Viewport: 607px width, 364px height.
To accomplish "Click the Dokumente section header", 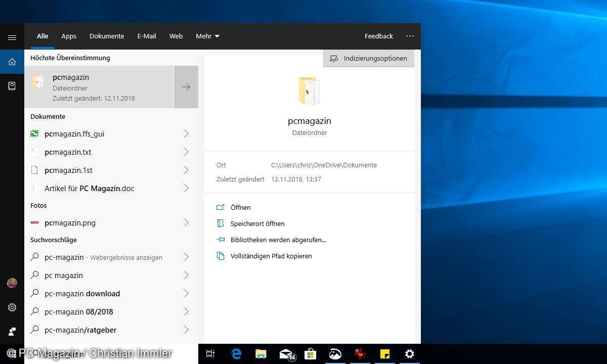I will click(x=48, y=116).
